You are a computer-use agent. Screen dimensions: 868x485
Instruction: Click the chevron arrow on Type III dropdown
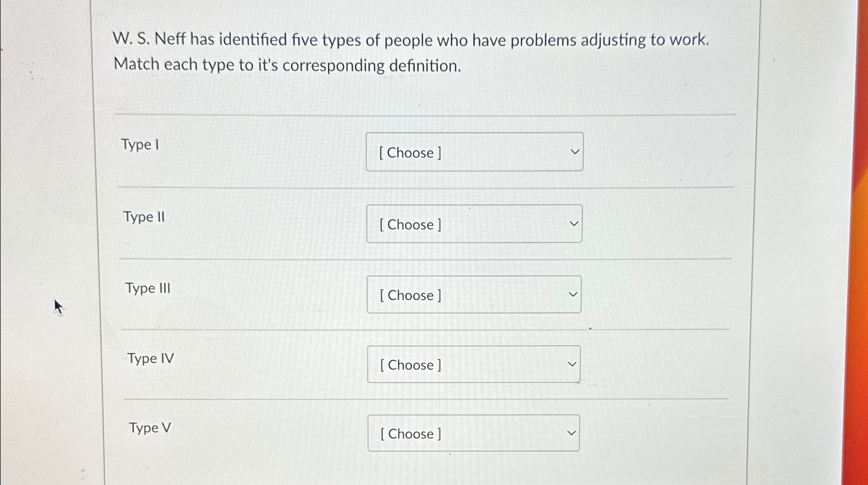coord(573,294)
